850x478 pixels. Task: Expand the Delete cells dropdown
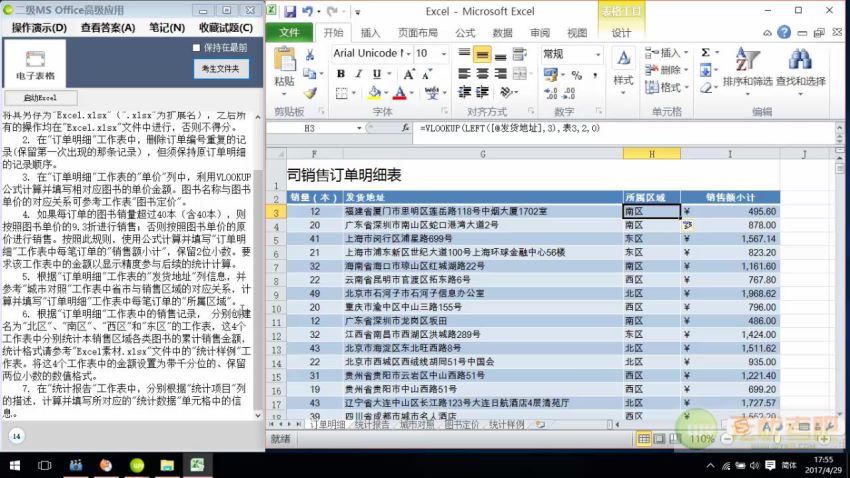[x=686, y=70]
